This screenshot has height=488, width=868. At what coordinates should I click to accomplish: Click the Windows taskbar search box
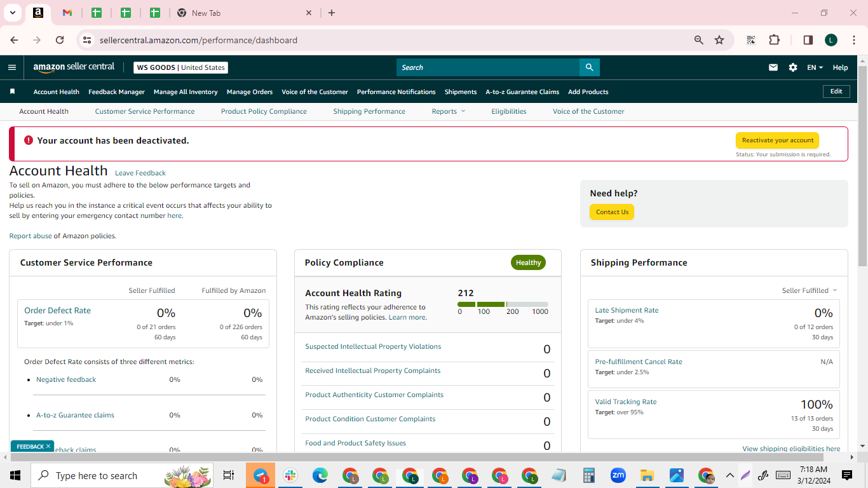click(x=123, y=475)
